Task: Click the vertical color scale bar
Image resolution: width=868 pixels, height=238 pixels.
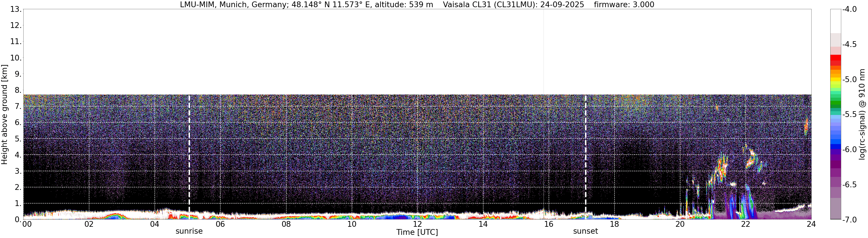Action: point(836,114)
